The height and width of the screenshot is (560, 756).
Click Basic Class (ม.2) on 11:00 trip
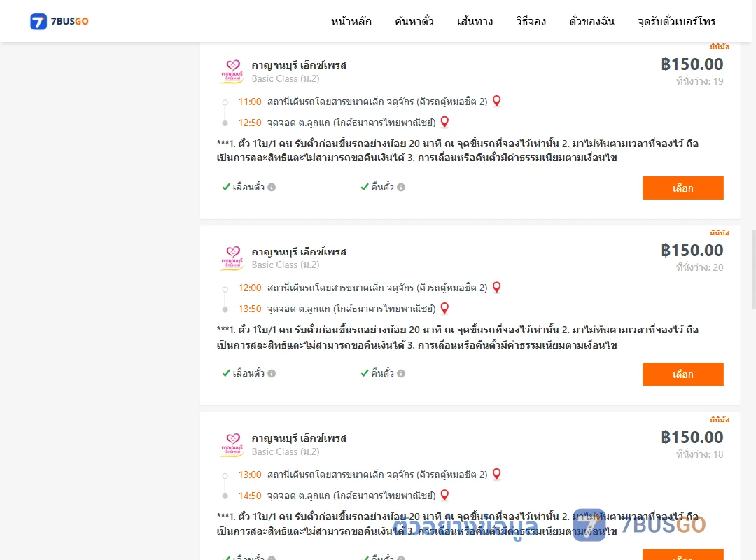[286, 78]
